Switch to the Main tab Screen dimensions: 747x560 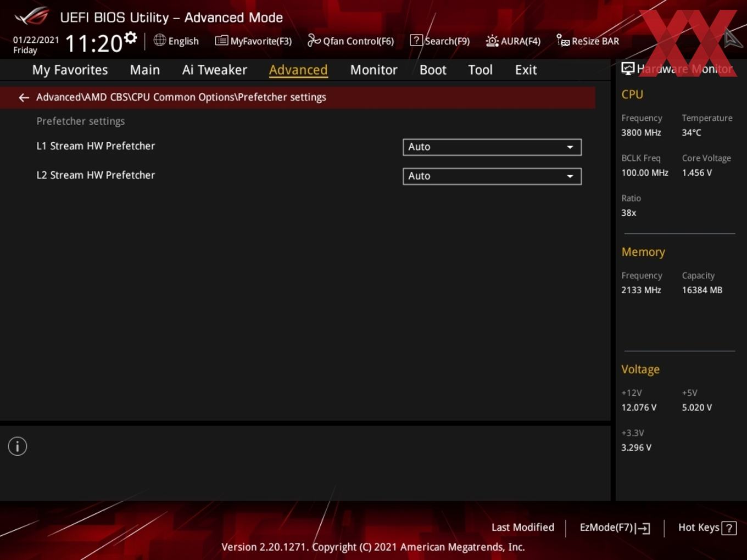(145, 70)
